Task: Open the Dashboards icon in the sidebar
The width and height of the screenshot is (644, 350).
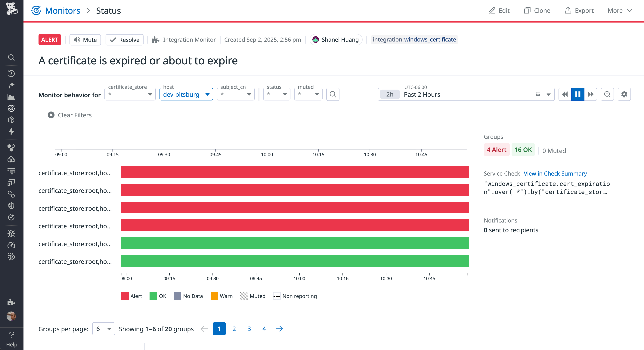Action: point(11,97)
